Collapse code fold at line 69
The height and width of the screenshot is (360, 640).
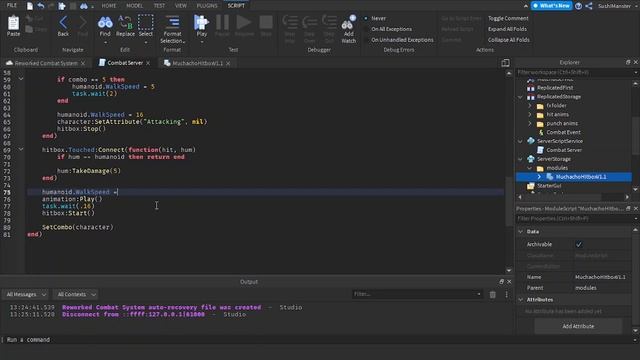coord(21,149)
